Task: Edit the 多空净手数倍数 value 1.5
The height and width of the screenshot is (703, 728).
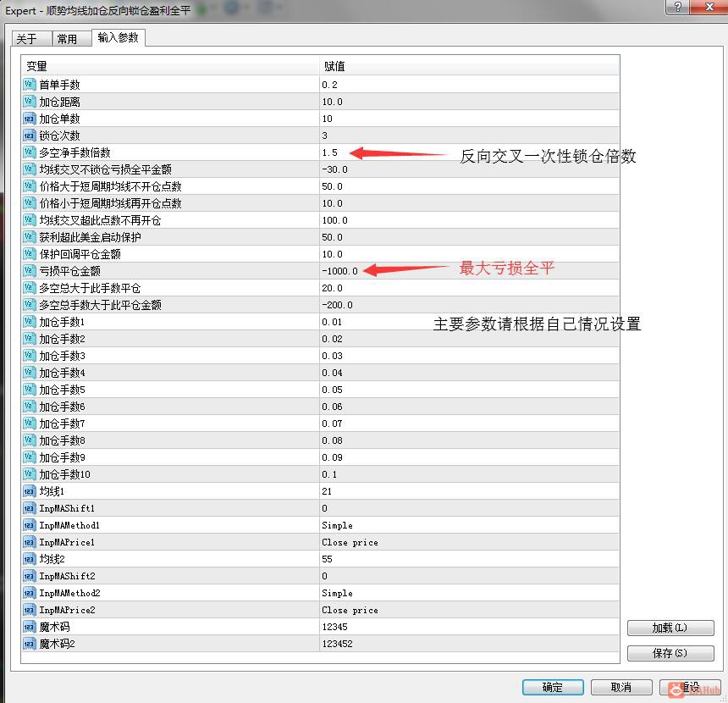Action: pyautogui.click(x=469, y=152)
